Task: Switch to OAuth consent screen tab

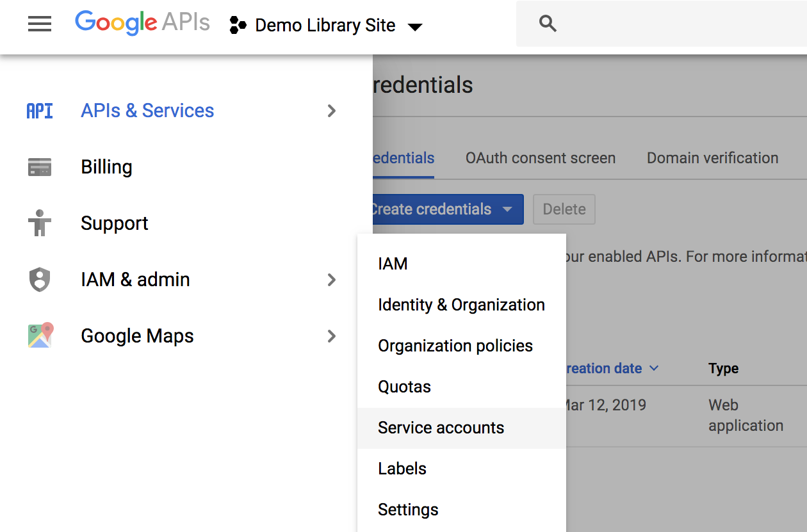Action: coord(541,158)
